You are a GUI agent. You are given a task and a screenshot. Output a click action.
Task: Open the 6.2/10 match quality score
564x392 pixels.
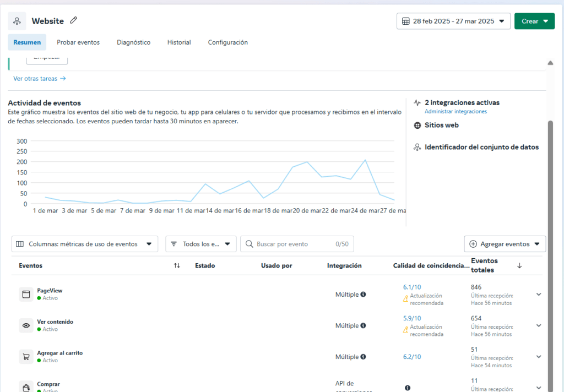point(412,357)
